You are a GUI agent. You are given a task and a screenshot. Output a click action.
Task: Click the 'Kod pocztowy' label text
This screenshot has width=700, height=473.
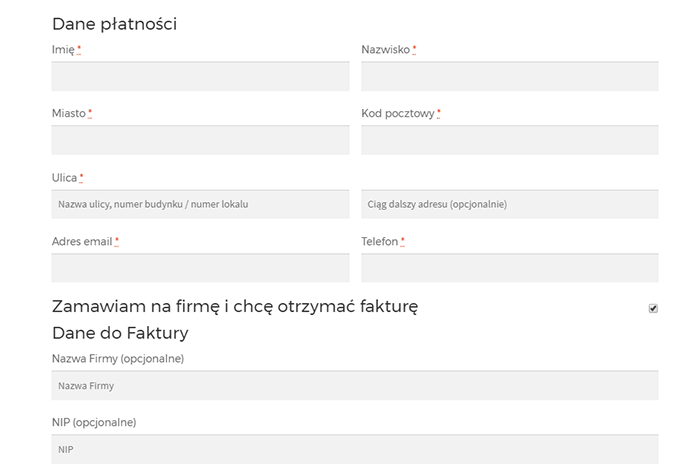[397, 113]
